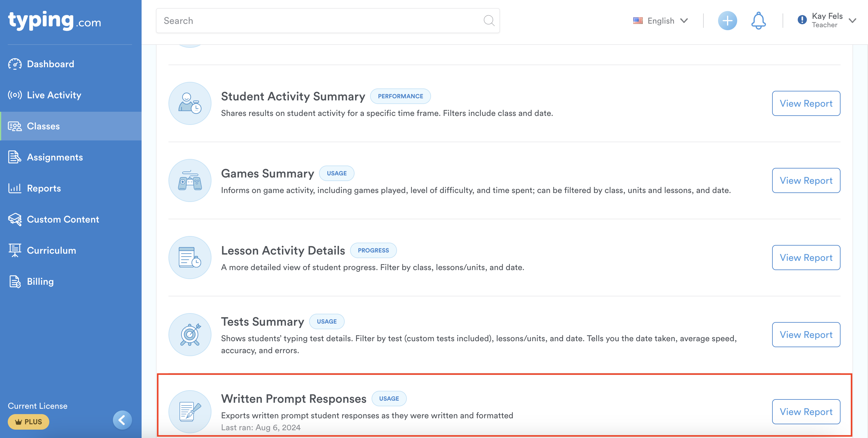Open the English language dropdown

tap(660, 21)
